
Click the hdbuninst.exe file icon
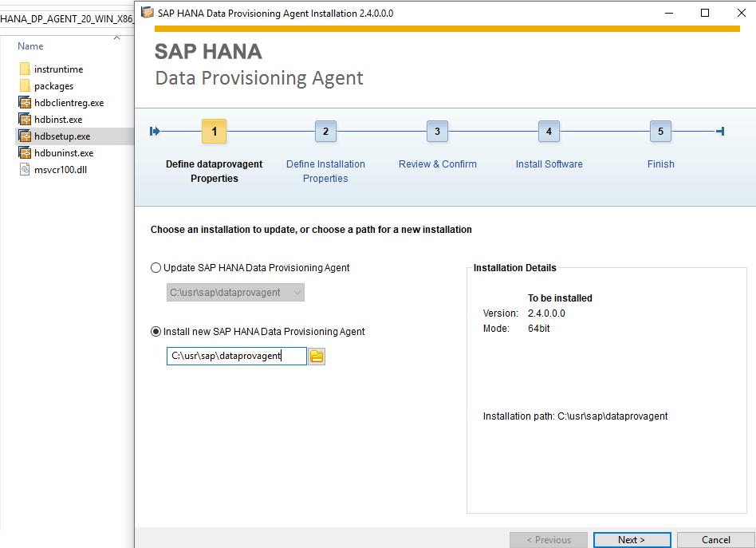(x=25, y=153)
